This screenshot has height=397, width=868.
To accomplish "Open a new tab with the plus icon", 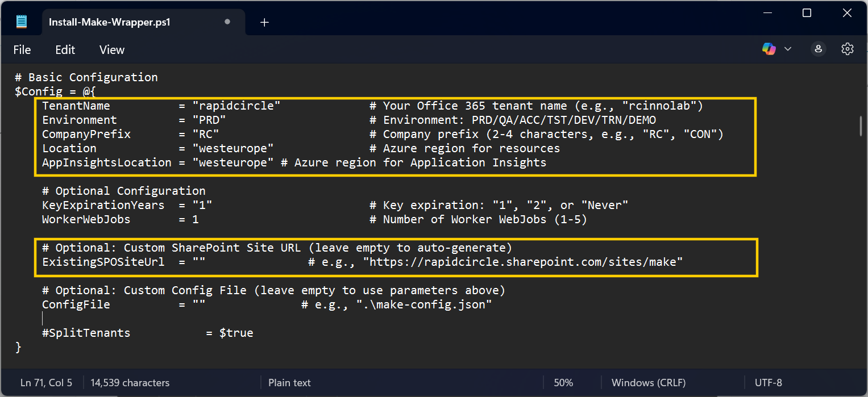I will [x=264, y=22].
